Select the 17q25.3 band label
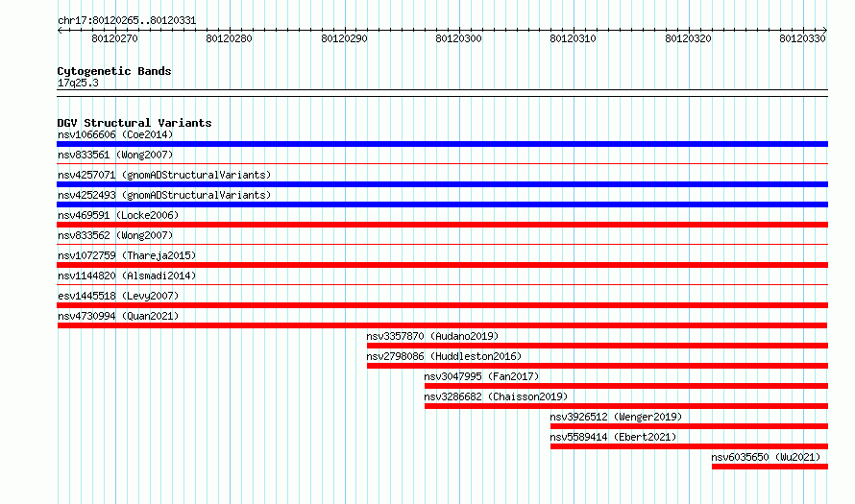This screenshot has height=504, width=855. pos(78,83)
